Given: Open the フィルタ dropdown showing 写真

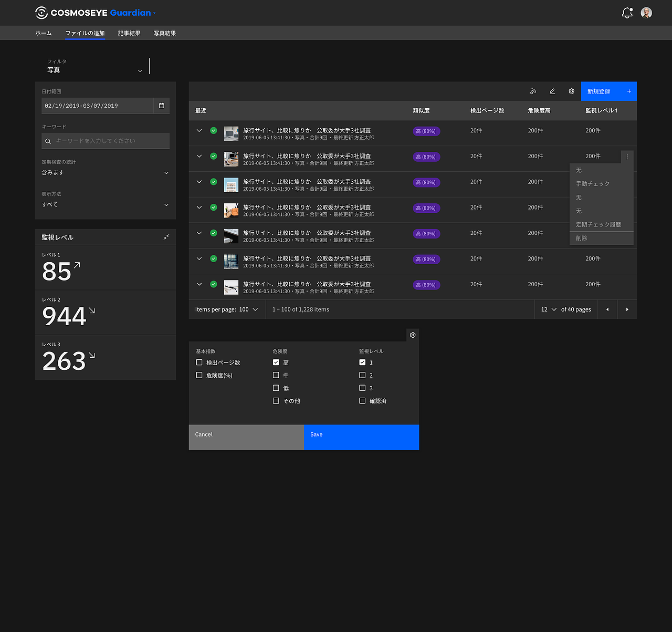Looking at the screenshot, I should point(94,66).
